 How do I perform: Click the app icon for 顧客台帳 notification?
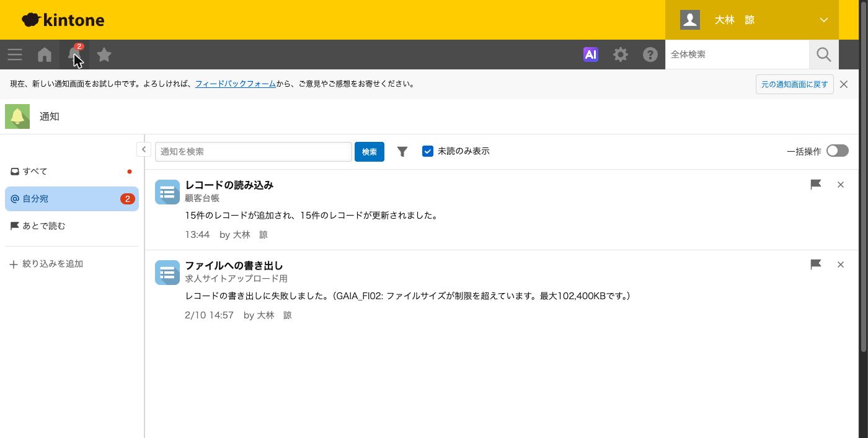pyautogui.click(x=167, y=192)
